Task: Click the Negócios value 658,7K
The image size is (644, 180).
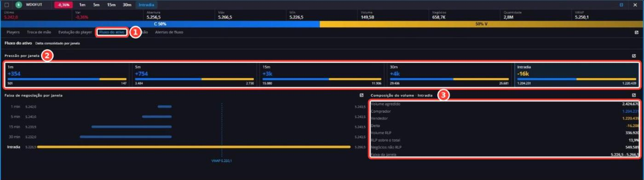Action: [439, 17]
